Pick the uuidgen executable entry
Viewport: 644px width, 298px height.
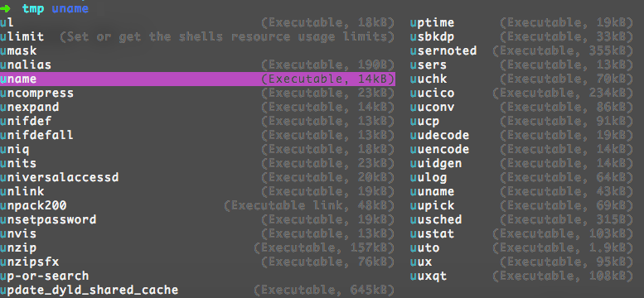click(521, 163)
